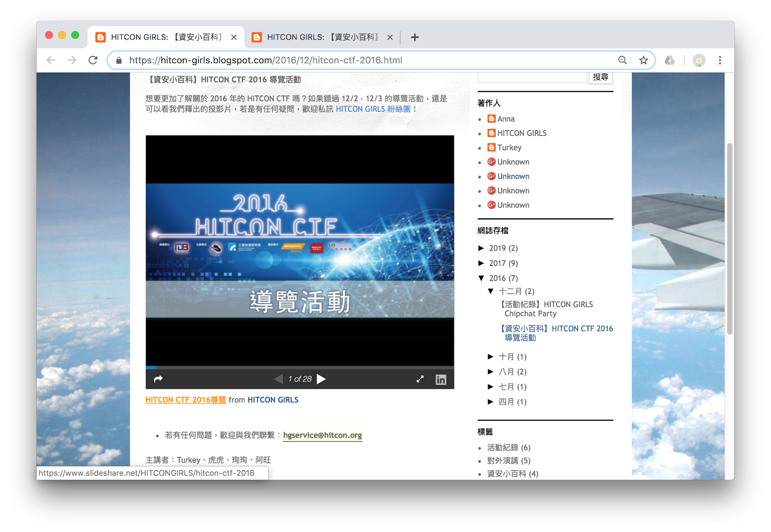Click the 搜尋 search button
Viewport: 771px width, 532px height.
tap(600, 77)
